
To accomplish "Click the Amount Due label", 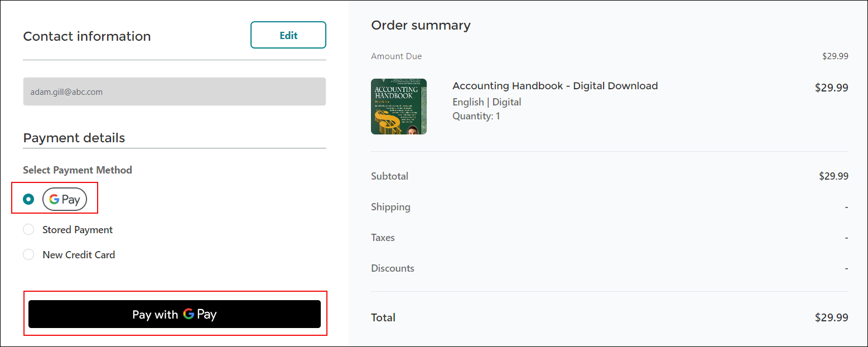I will 396,56.
